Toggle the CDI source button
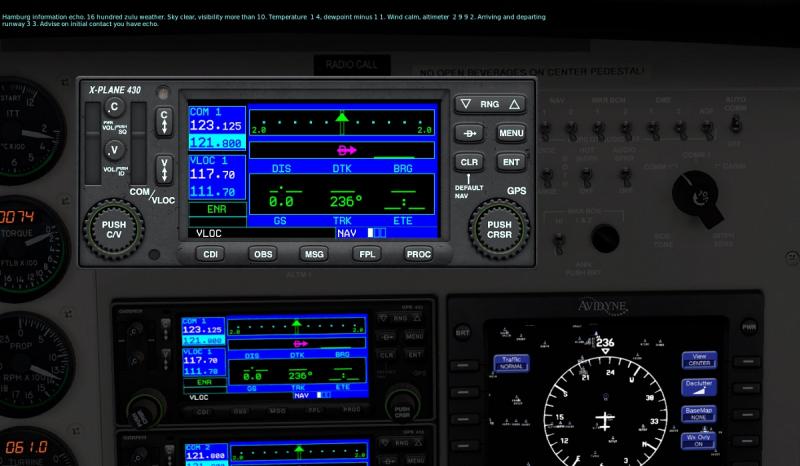This screenshot has width=800, height=466. (x=211, y=254)
